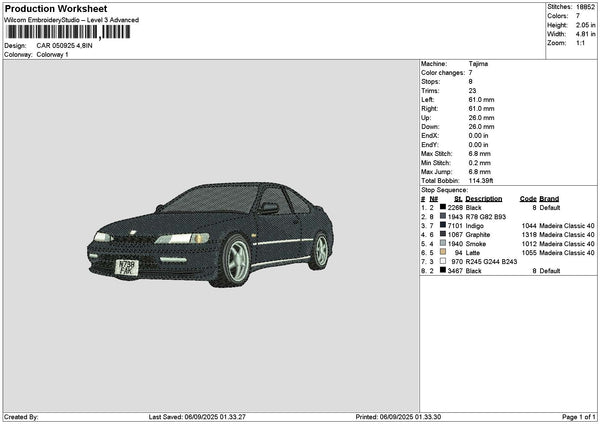Click stitch count 3467 in stop 8

click(455, 271)
